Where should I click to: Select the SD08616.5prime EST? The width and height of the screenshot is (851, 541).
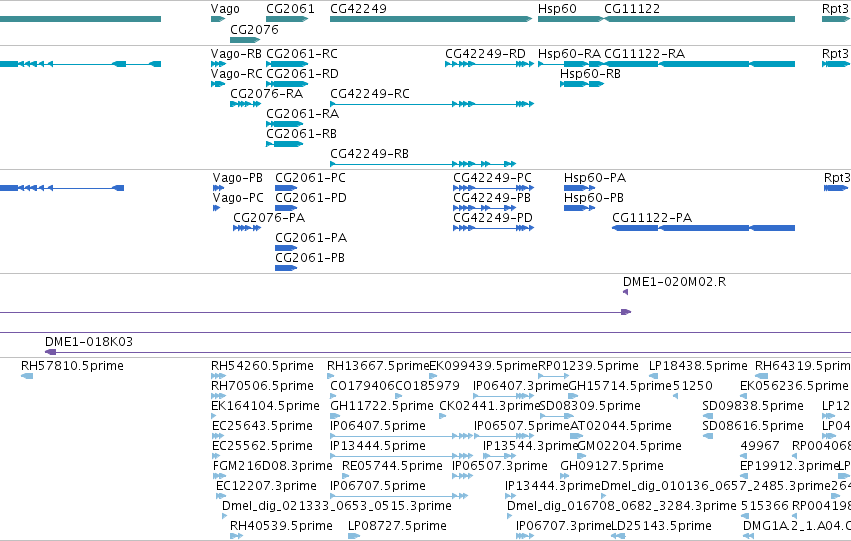tap(707, 436)
